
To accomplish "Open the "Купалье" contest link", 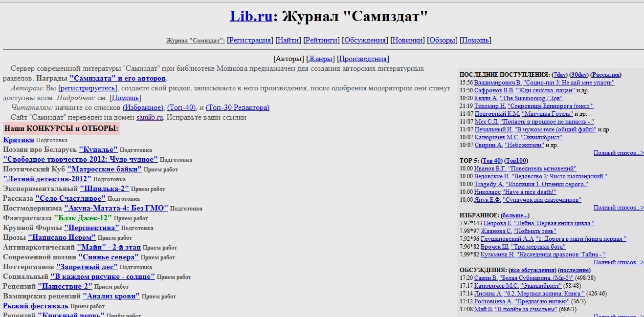I will click(x=98, y=149).
